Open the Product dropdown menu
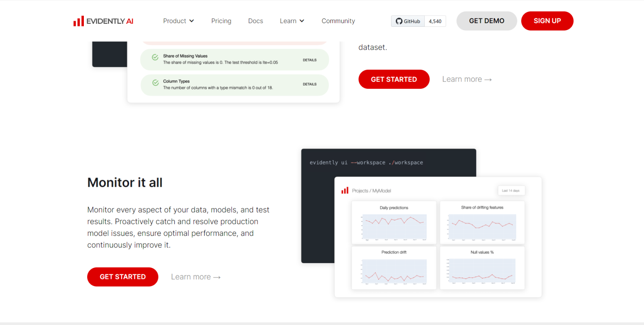This screenshot has height=325, width=644. click(x=179, y=21)
